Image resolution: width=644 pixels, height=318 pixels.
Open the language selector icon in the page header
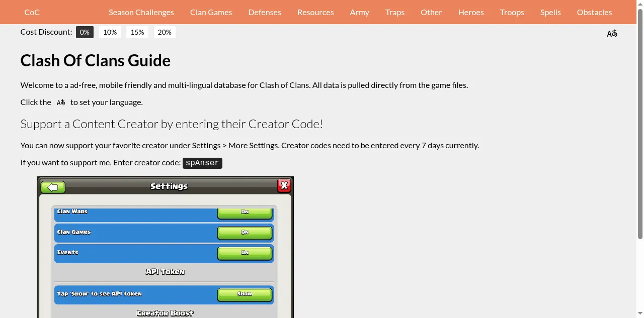[612, 34]
